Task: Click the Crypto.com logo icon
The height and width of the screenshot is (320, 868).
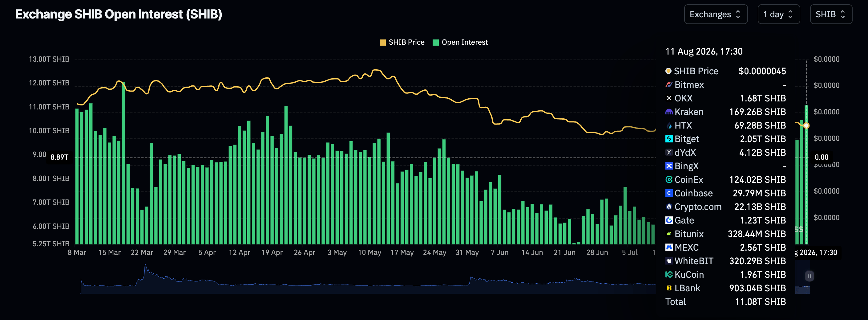Action: coord(669,207)
